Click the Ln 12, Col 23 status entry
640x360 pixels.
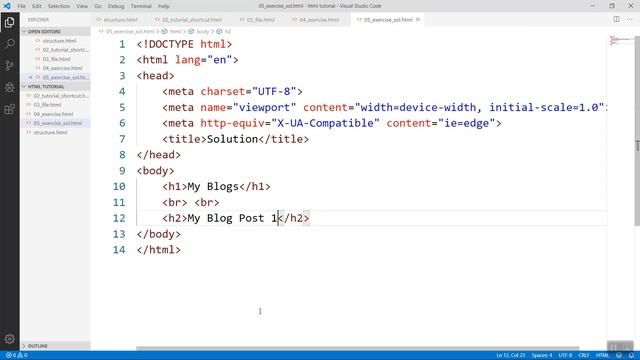coord(511,355)
